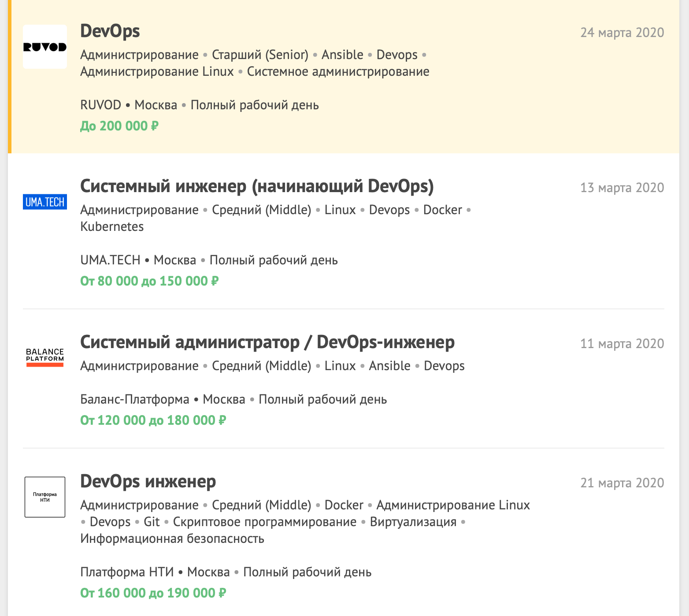Click the Git skill tag
The width and height of the screenshot is (689, 616).
152,522
